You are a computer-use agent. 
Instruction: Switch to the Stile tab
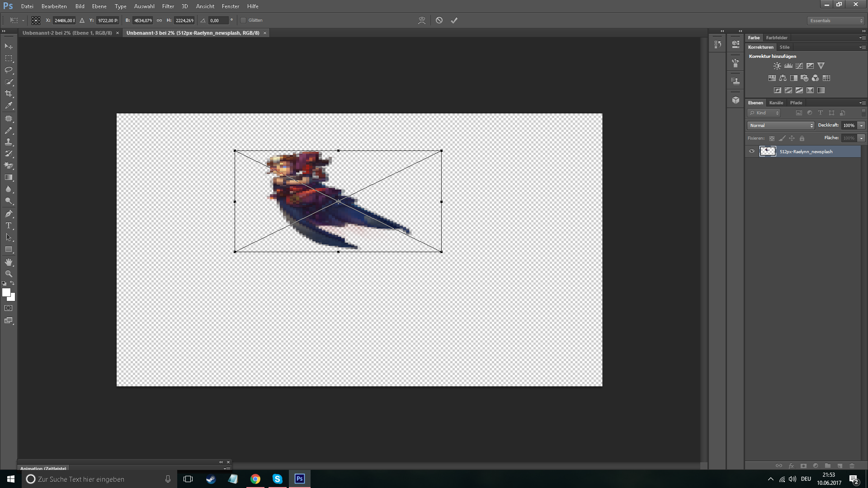[x=785, y=47]
